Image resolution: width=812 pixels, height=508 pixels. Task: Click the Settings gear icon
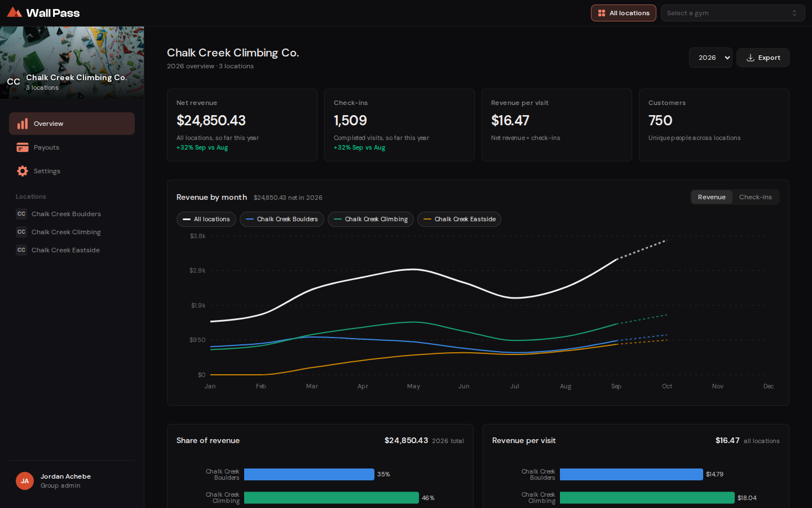coord(23,171)
